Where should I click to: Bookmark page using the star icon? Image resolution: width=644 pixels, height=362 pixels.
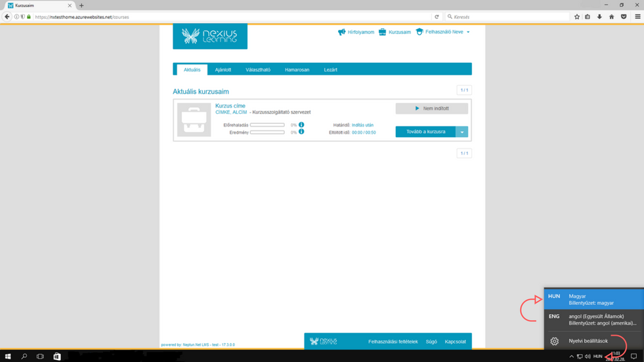(576, 17)
